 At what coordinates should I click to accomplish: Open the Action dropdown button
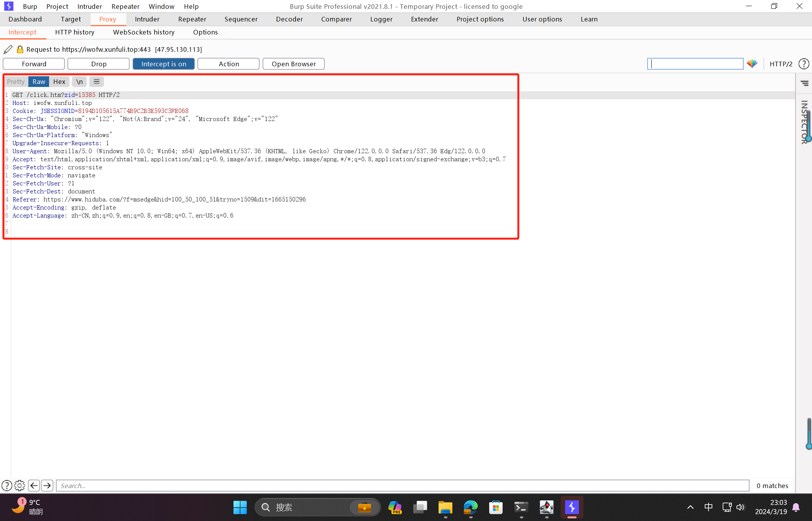click(x=228, y=64)
